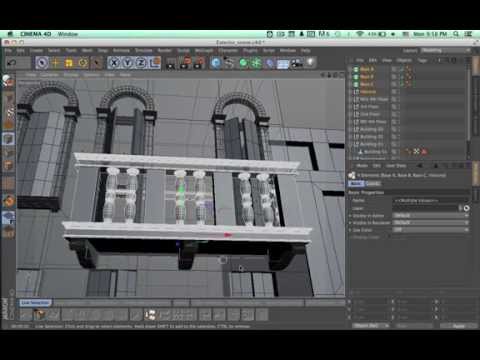Open the coordinate system icon beside Z
The width and height of the screenshot is (480, 360).
pos(155,63)
